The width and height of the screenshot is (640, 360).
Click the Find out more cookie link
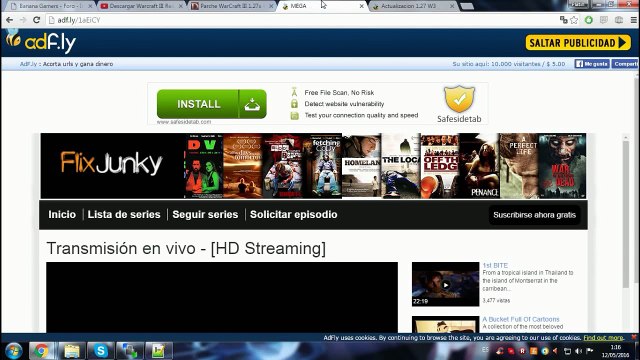603,338
